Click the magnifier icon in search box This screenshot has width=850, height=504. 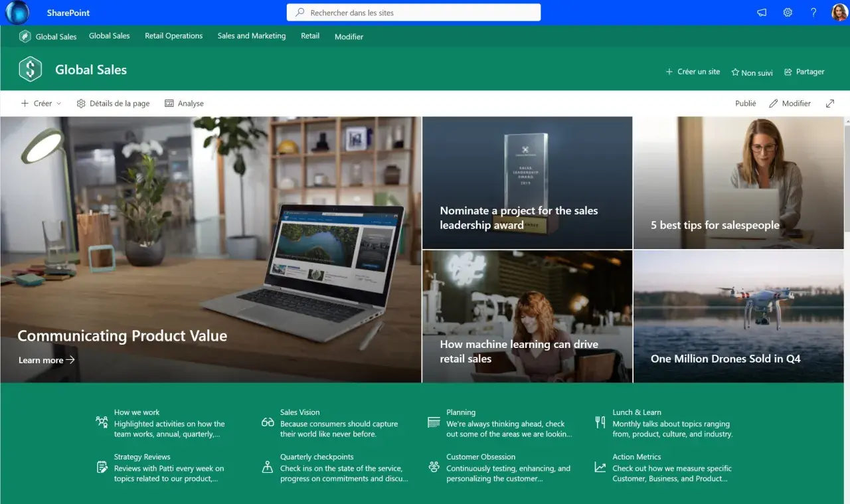[300, 13]
